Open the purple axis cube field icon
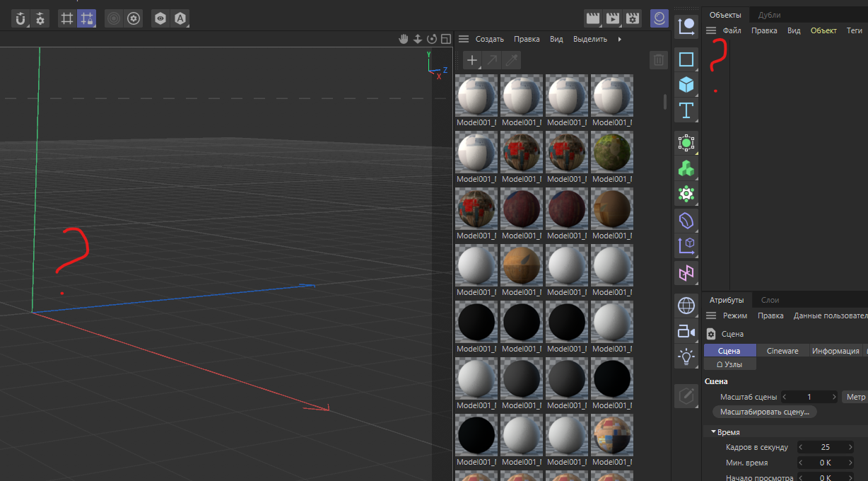 pos(686,246)
